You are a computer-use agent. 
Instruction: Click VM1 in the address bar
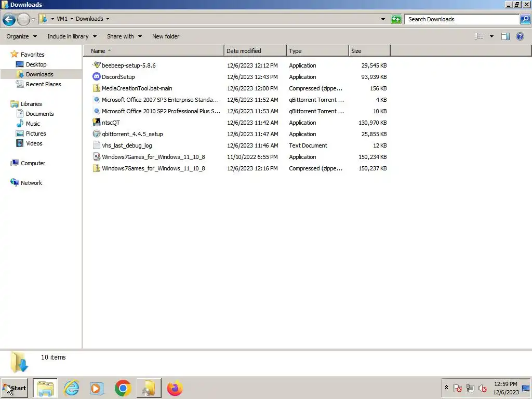click(62, 19)
